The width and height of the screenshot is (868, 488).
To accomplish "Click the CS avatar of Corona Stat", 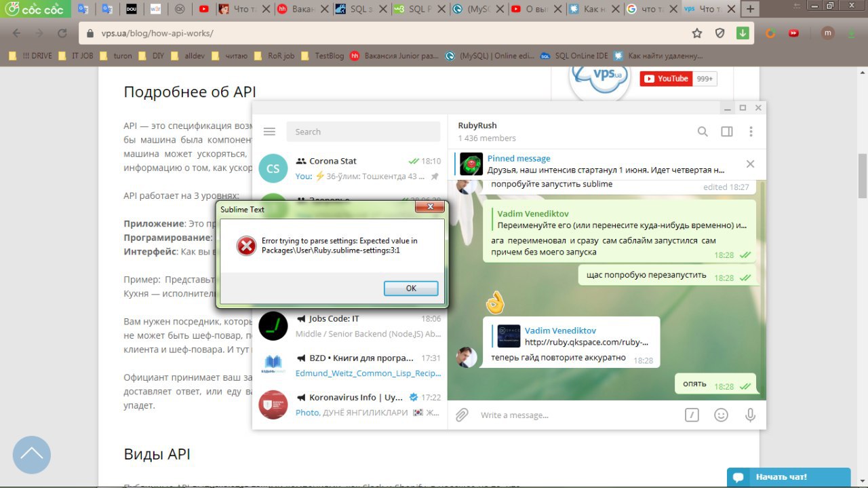I will tap(273, 168).
